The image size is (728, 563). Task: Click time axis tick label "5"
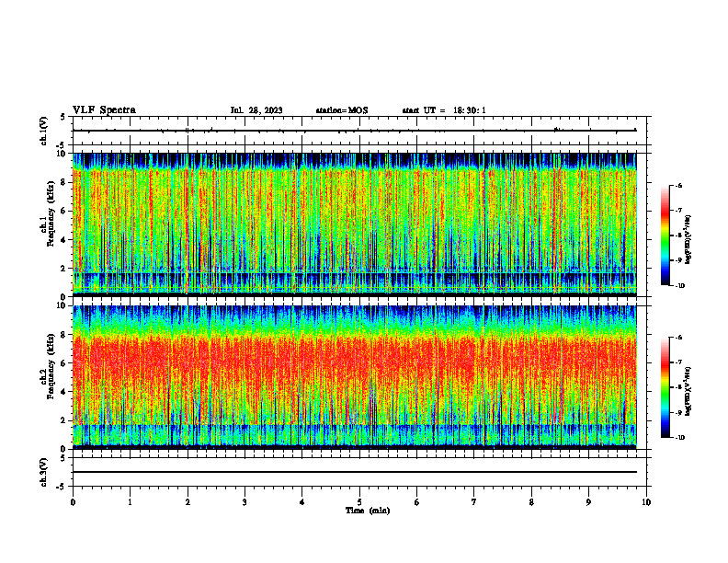click(359, 502)
